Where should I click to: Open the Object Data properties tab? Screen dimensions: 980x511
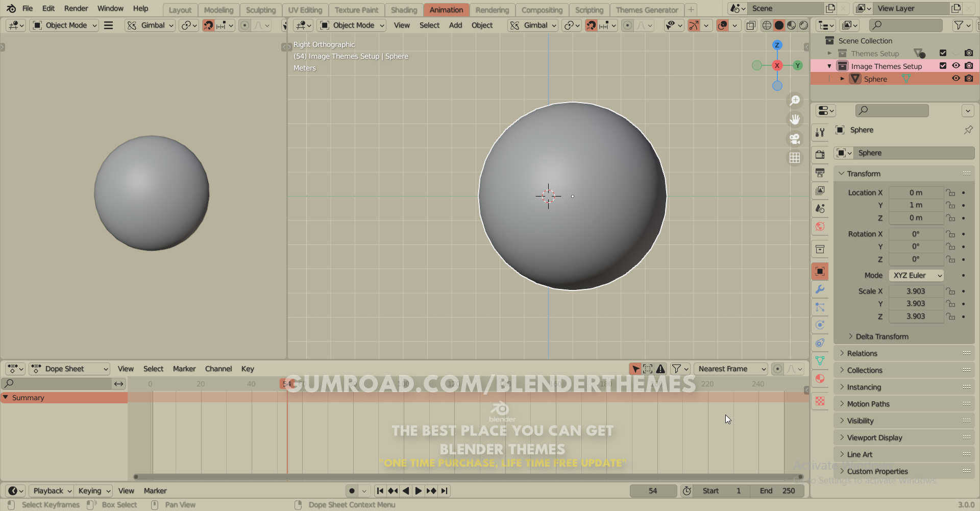pyautogui.click(x=820, y=361)
